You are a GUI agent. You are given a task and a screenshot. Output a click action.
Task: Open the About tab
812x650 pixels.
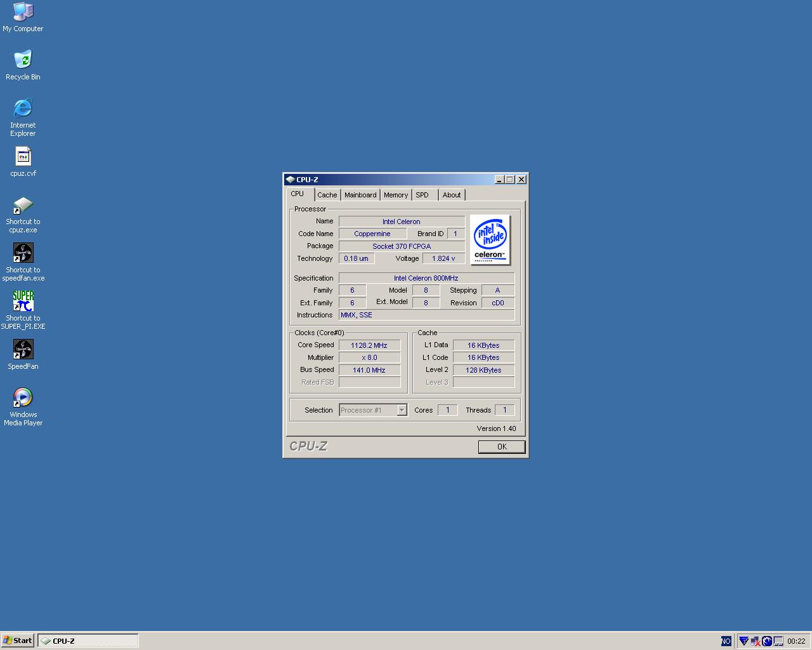pos(452,195)
